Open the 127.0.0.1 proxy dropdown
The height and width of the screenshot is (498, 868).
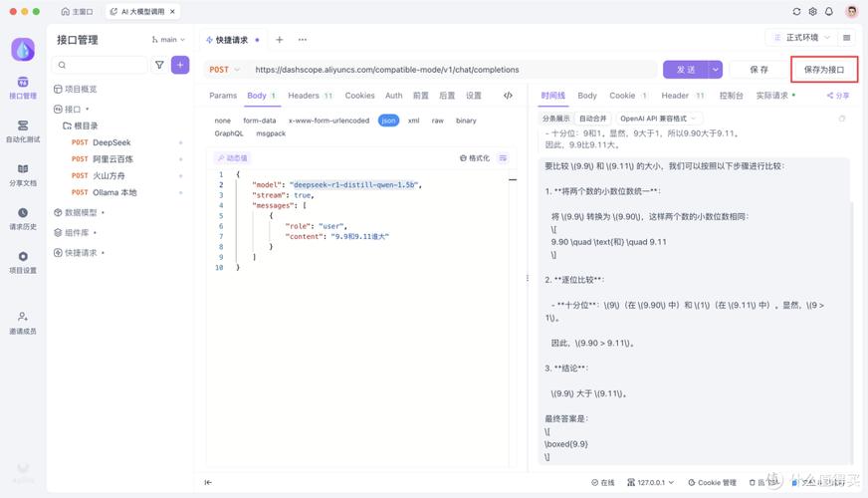(x=650, y=482)
